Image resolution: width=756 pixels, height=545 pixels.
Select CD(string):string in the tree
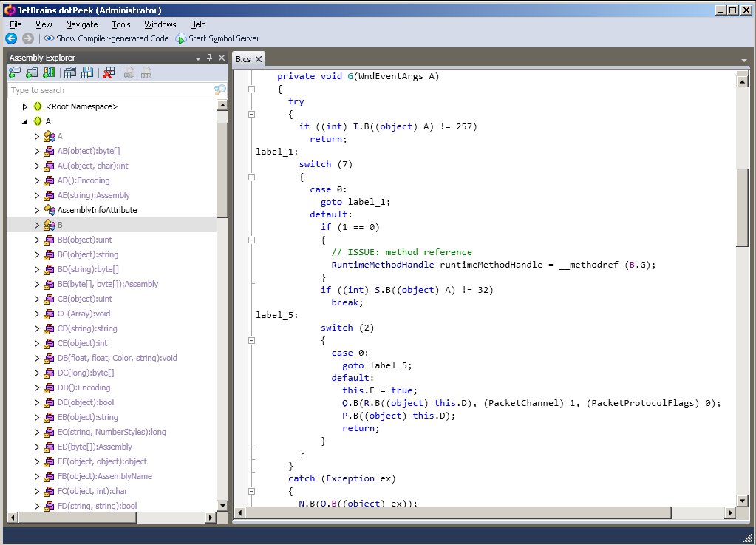(x=87, y=328)
